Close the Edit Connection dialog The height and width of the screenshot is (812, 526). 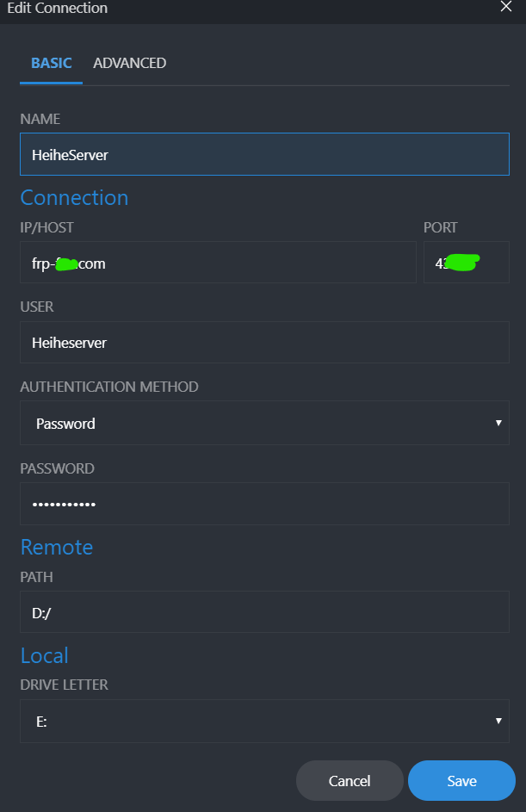coord(505,6)
